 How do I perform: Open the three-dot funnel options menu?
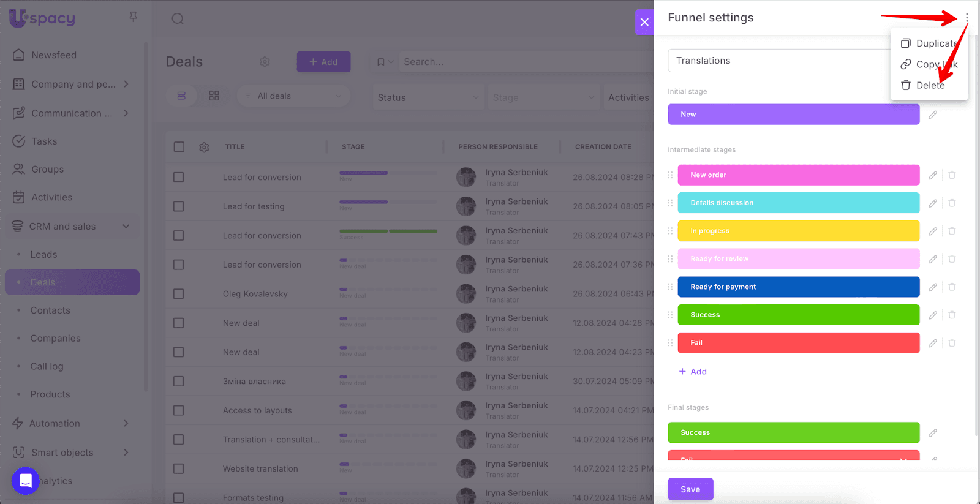point(967,18)
